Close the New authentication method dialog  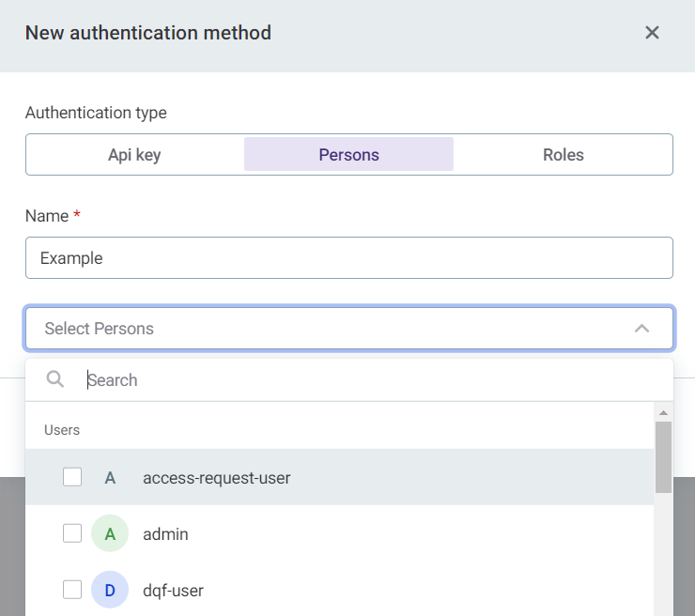652,33
